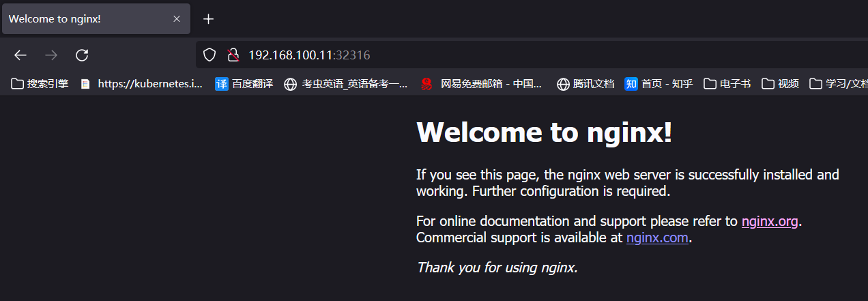Viewport: 868px width, 301px height.
Task: Click the 视频 folder icon
Action: (x=768, y=84)
